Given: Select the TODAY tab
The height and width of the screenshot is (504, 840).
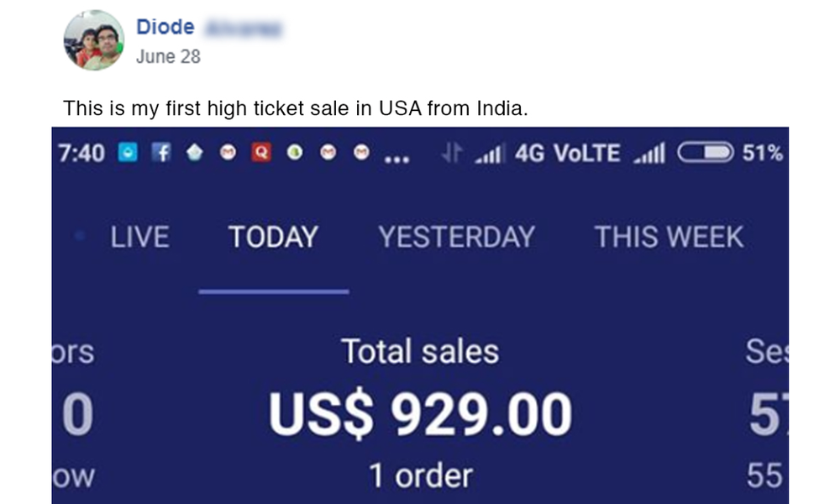Looking at the screenshot, I should (x=273, y=237).
